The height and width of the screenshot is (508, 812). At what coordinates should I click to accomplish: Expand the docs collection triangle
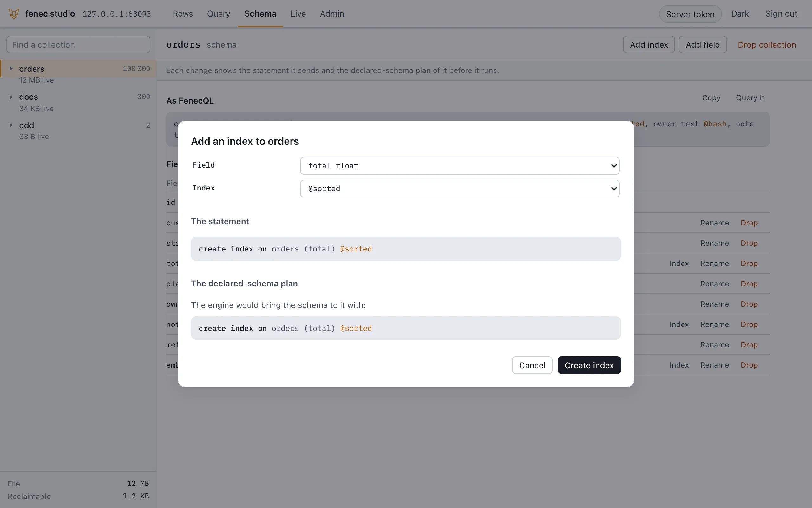point(11,97)
